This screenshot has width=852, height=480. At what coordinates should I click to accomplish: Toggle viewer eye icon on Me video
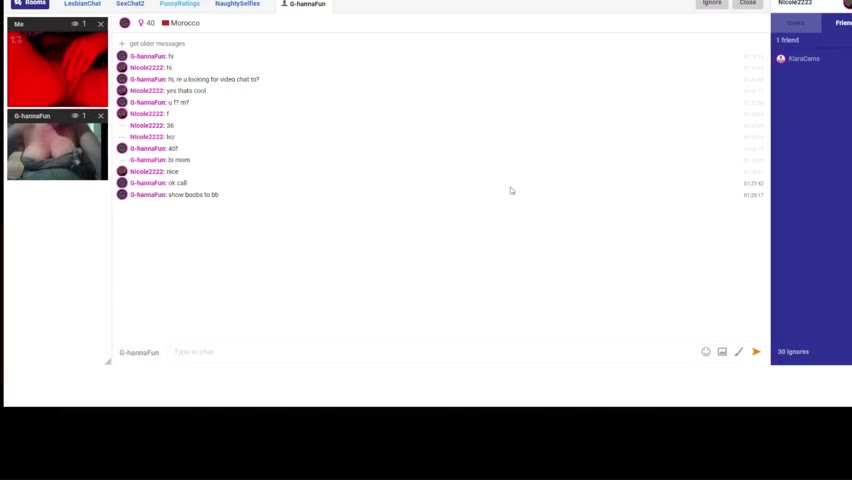[x=75, y=24]
